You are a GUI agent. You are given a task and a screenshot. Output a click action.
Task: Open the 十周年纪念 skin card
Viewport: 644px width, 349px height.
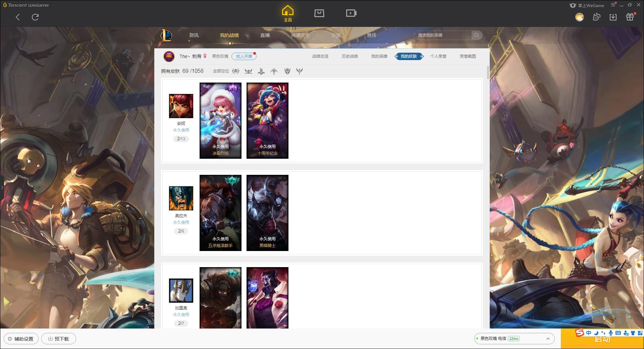point(267,121)
